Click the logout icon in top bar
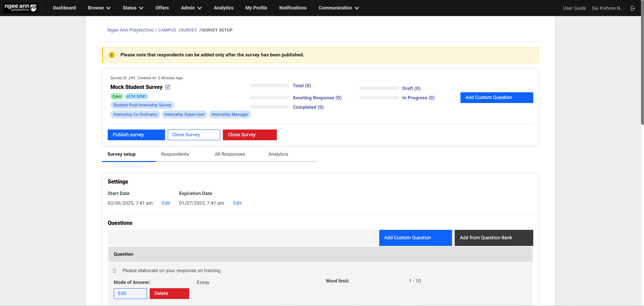The width and height of the screenshot is (644, 306). 633,8
